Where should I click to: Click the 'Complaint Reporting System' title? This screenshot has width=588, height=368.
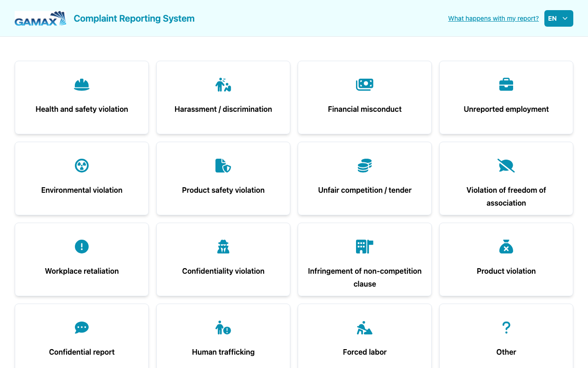134,18
